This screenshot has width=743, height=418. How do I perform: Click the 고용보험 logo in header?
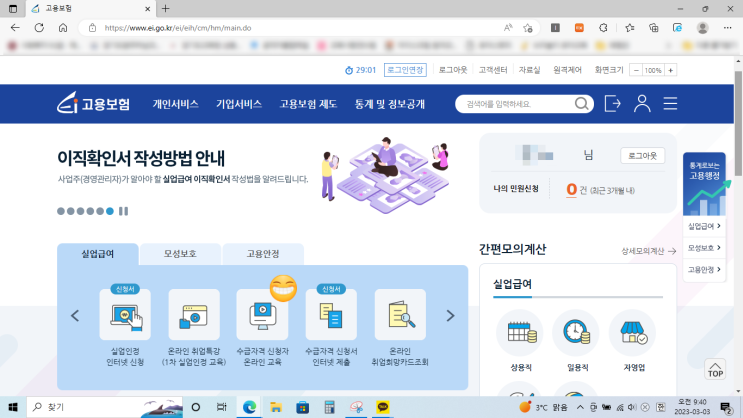click(x=93, y=103)
